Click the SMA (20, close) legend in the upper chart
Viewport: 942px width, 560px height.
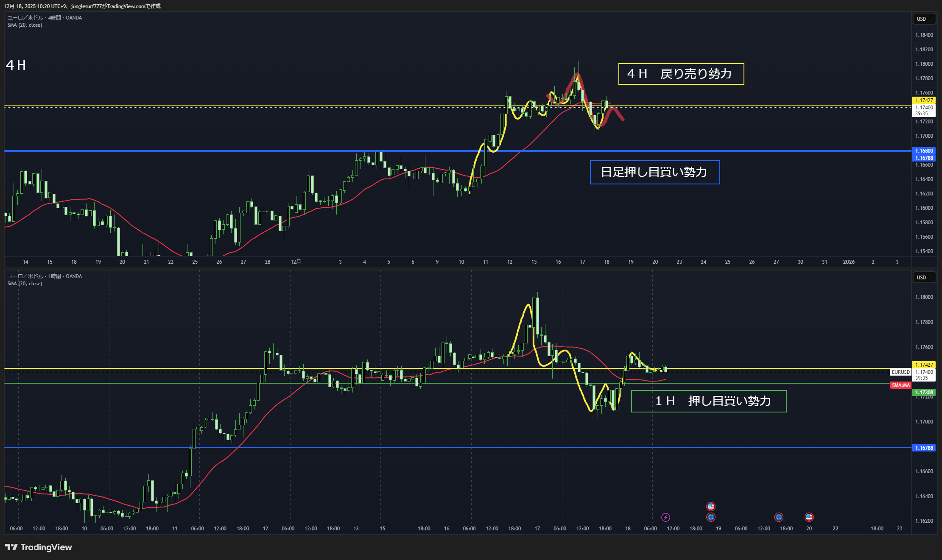click(x=25, y=25)
